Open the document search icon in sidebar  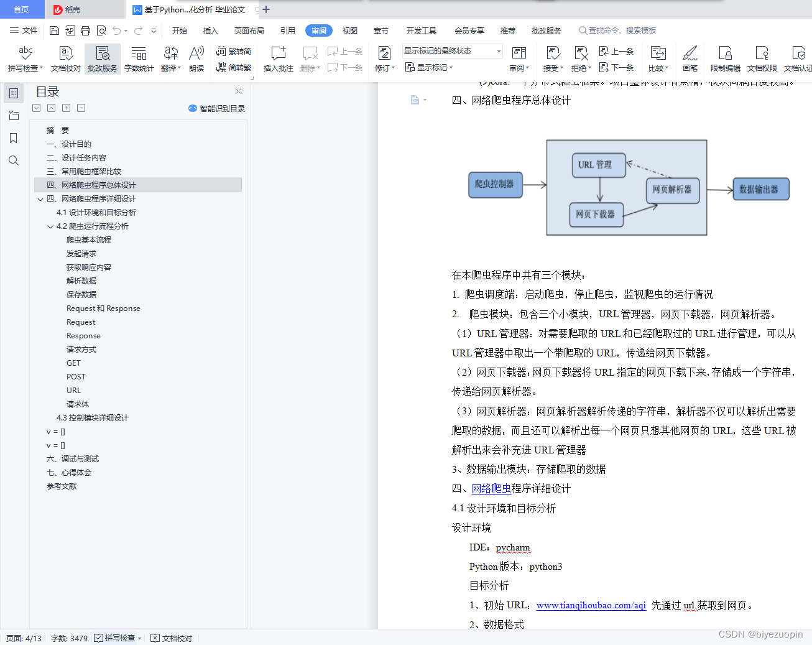(13, 160)
